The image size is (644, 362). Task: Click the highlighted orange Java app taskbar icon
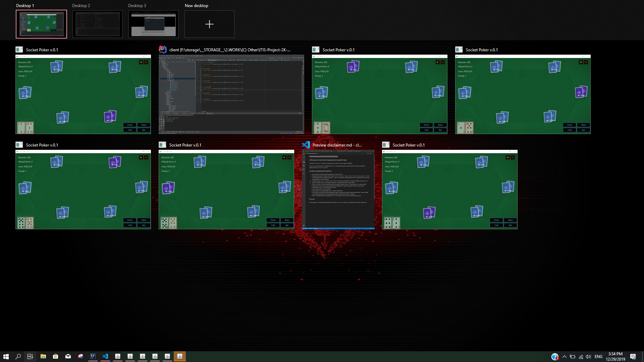180,356
